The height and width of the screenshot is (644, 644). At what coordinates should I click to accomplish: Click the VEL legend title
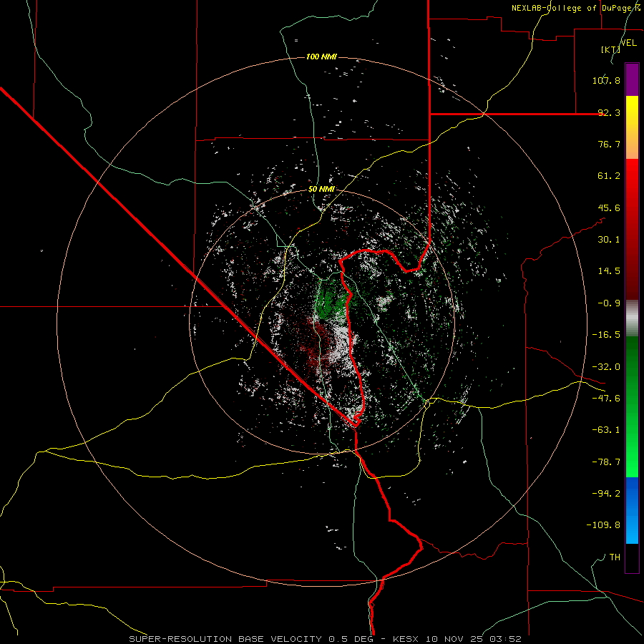point(628,43)
